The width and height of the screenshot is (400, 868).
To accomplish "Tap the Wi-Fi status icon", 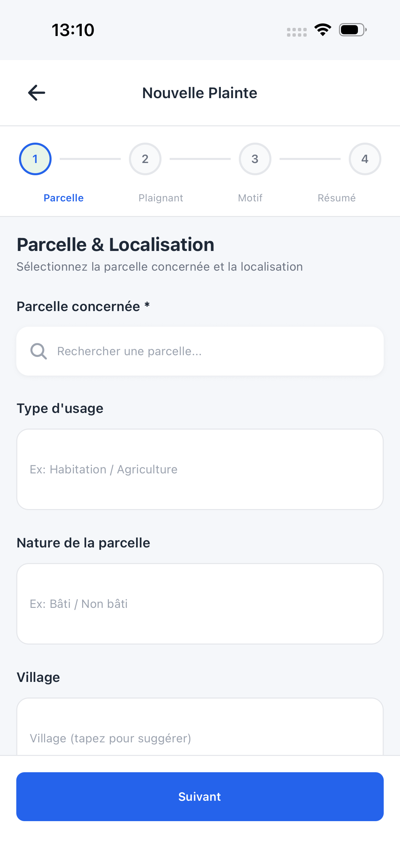I will [x=323, y=30].
